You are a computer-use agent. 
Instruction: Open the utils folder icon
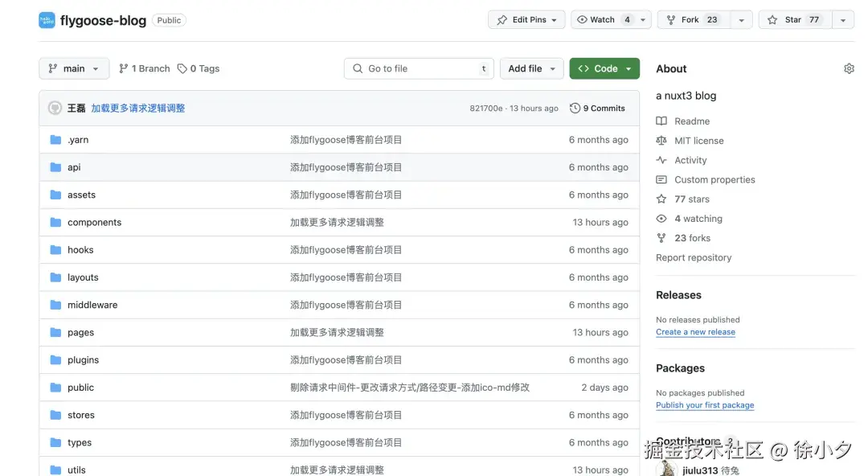coord(55,470)
